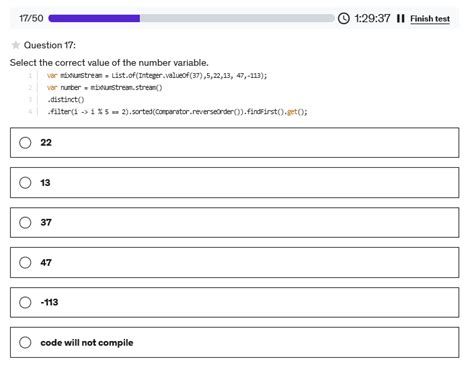This screenshot has height=386, width=474.
Task: Click the answer text 'code will not compile'
Action: [87, 343]
